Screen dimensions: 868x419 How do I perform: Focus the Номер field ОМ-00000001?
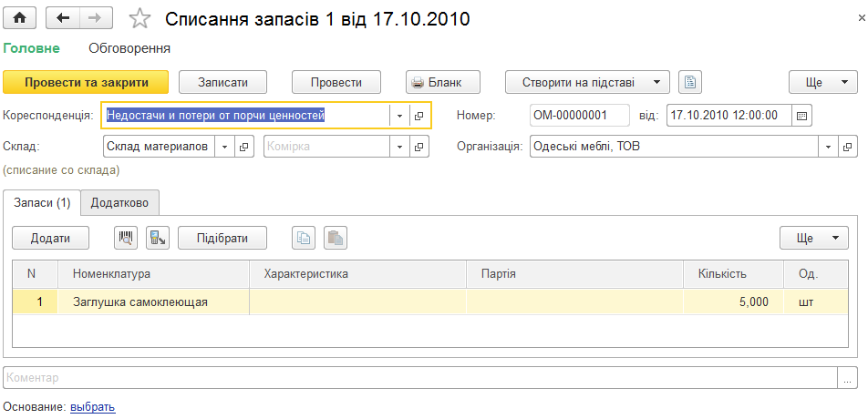click(x=580, y=116)
